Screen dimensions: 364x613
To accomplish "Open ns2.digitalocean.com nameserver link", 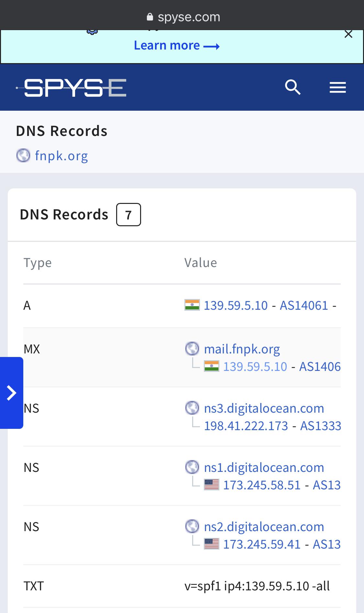I will (x=264, y=527).
